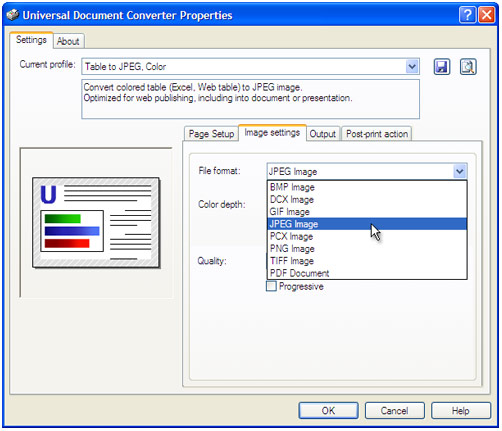Click the title bar question mark help button
502x431 pixels.
tap(467, 15)
